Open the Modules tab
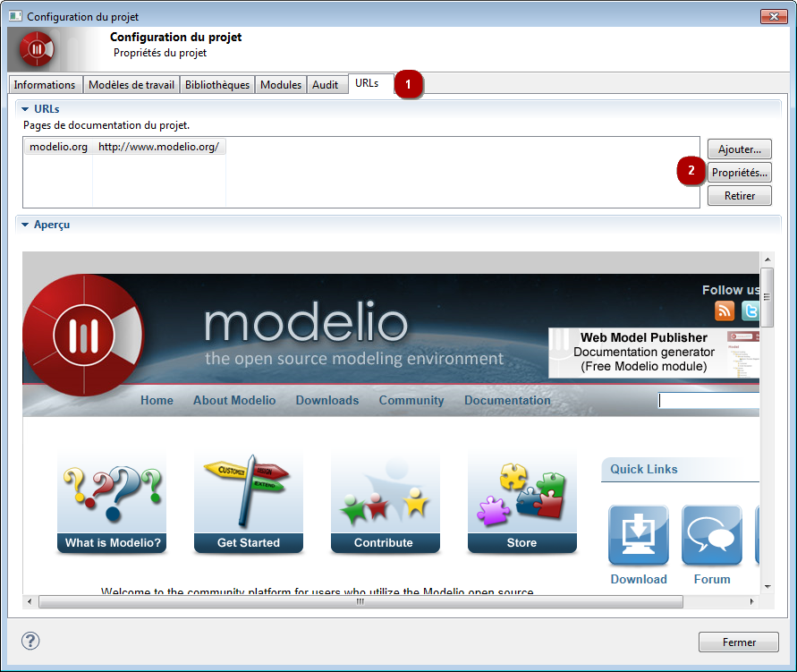Screen dimensions: 797x672 [x=281, y=85]
